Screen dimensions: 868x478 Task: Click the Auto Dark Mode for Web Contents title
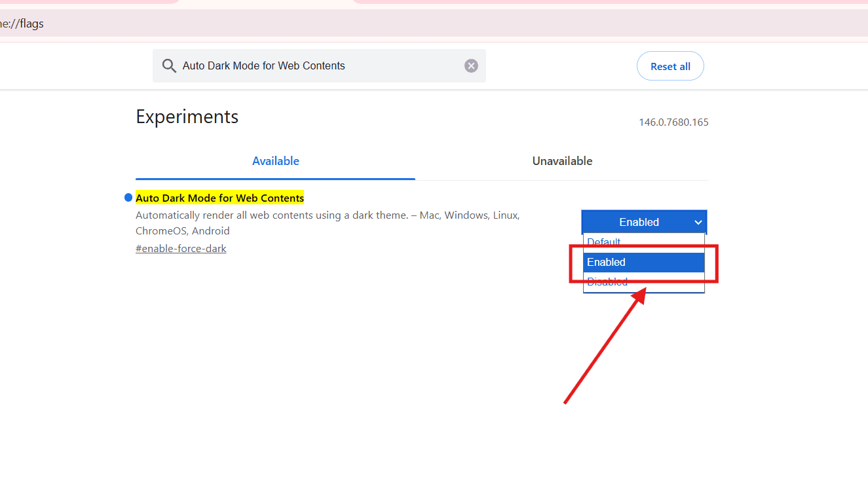(219, 198)
